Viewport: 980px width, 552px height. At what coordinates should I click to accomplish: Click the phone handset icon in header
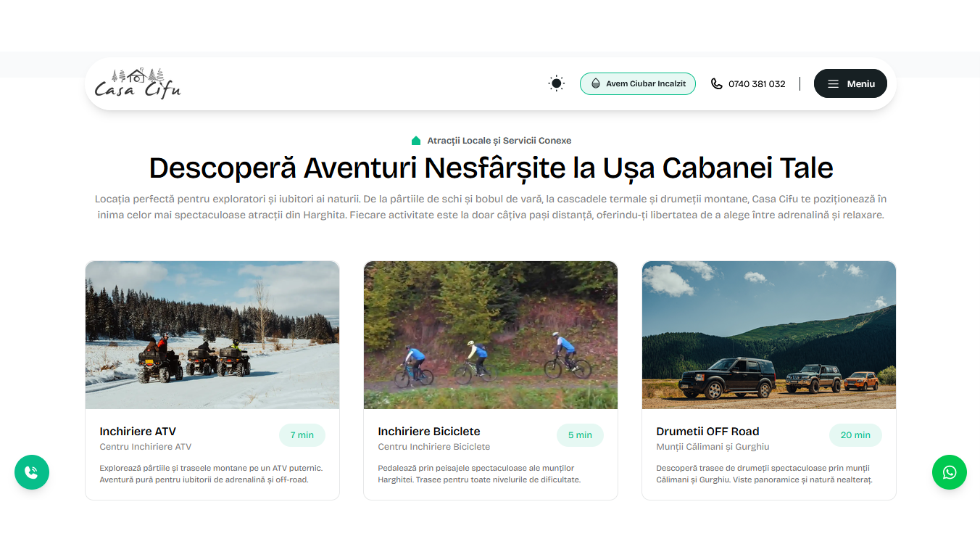[x=717, y=83]
